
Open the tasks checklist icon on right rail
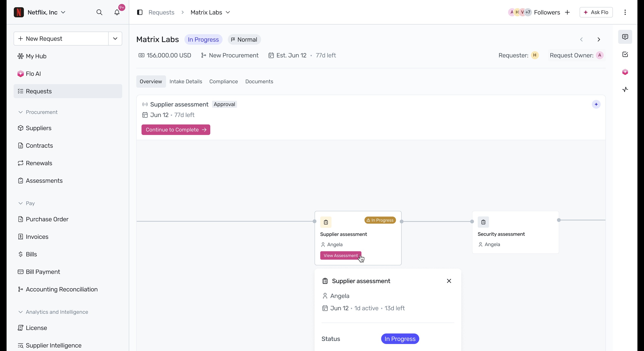(625, 55)
